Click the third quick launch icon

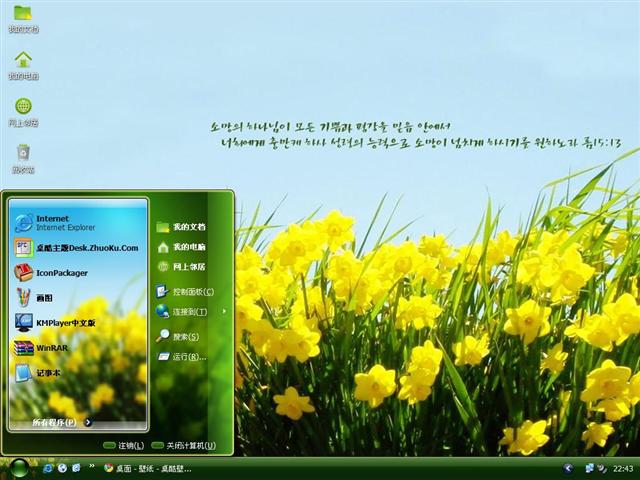(x=76, y=468)
